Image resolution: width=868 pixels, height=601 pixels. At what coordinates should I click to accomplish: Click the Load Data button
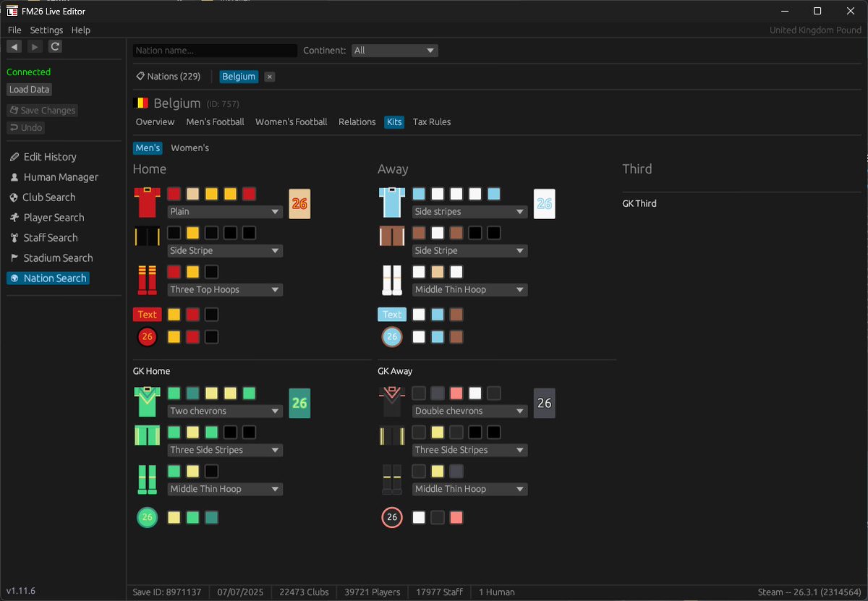(x=30, y=90)
